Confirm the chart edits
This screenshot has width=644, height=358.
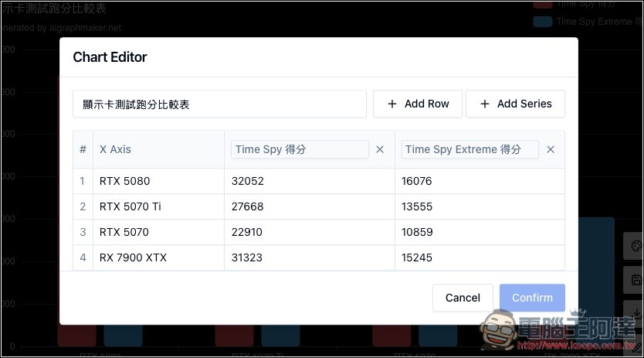tap(532, 298)
